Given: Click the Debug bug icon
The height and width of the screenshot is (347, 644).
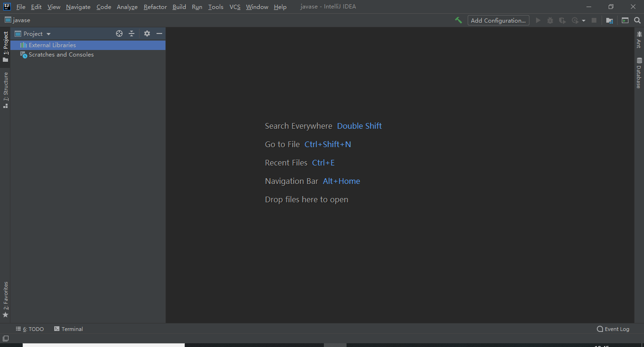Looking at the screenshot, I should pyautogui.click(x=550, y=20).
